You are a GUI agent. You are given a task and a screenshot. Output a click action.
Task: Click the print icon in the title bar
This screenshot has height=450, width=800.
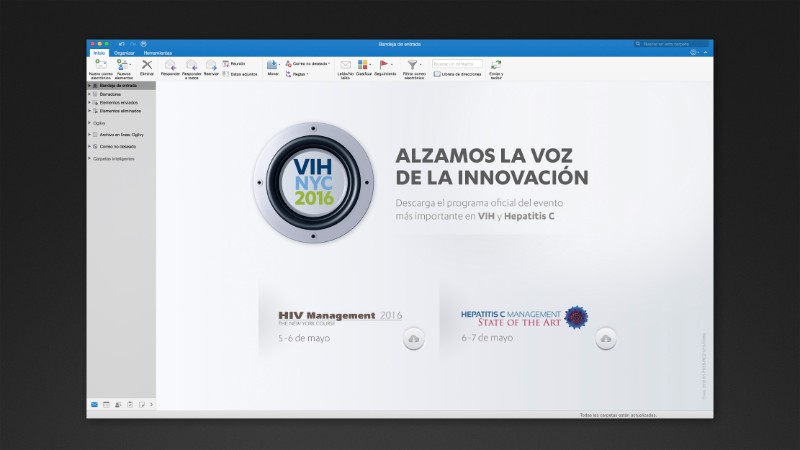click(x=143, y=44)
